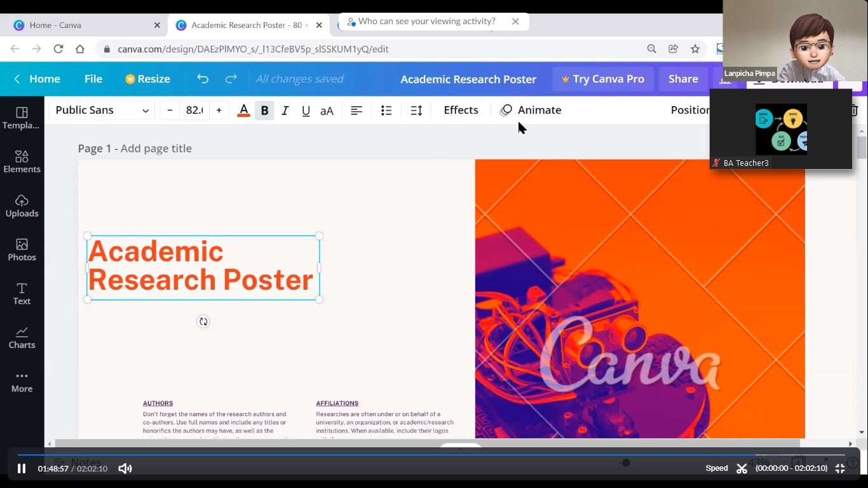
Task: Click the font size input field
Action: (194, 110)
